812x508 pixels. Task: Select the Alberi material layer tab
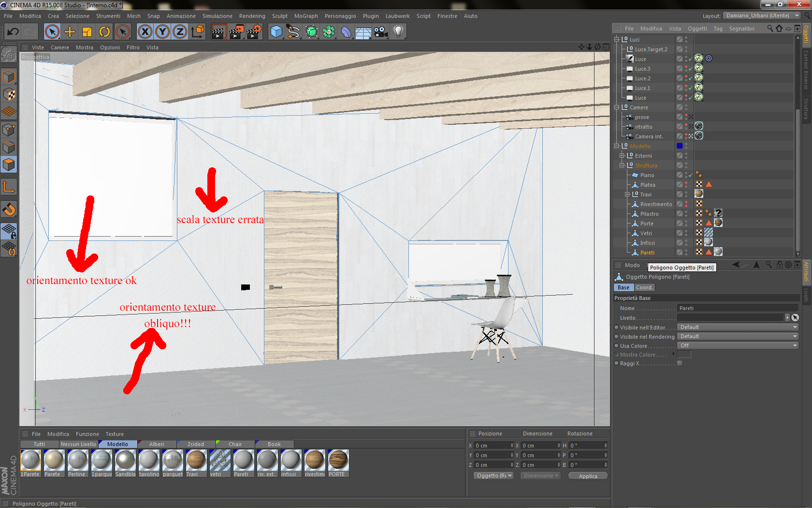(157, 444)
